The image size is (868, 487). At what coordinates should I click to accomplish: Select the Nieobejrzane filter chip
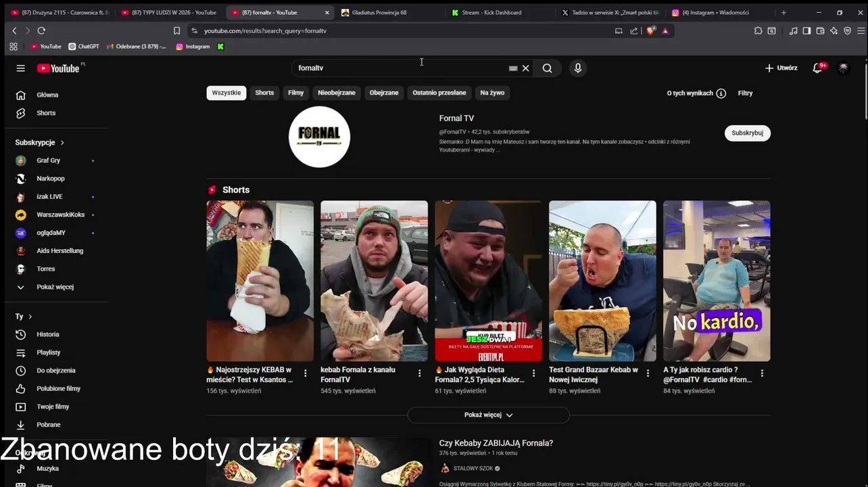(337, 93)
